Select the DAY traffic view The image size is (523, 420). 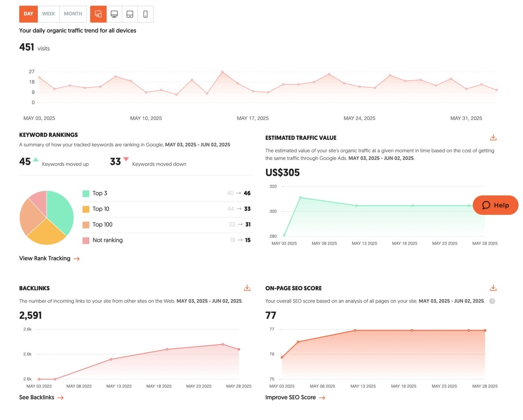coord(28,14)
